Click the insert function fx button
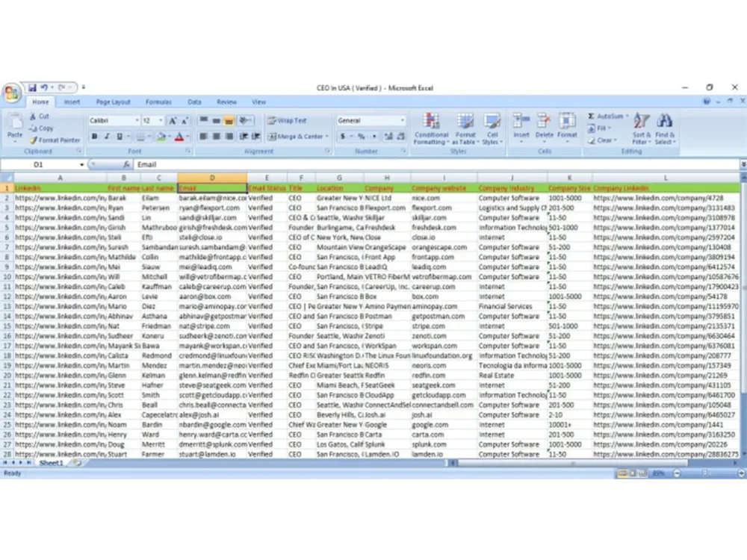This screenshot has width=747, height=560. coord(126,164)
